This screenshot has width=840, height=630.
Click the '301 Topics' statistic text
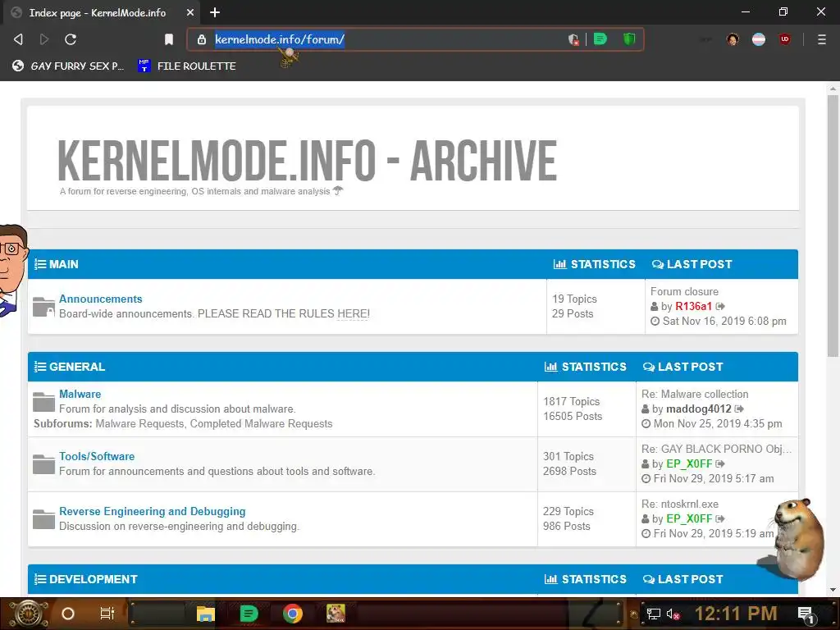coord(568,456)
